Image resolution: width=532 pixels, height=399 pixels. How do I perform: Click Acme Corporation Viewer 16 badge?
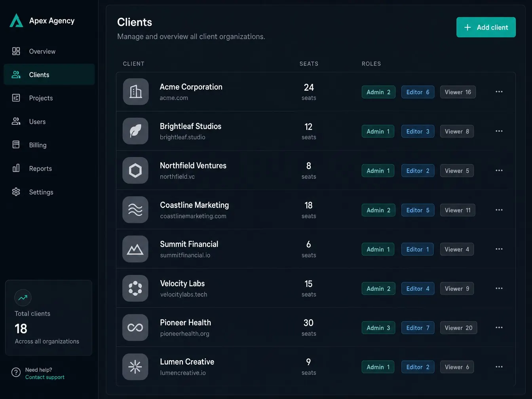point(458,92)
